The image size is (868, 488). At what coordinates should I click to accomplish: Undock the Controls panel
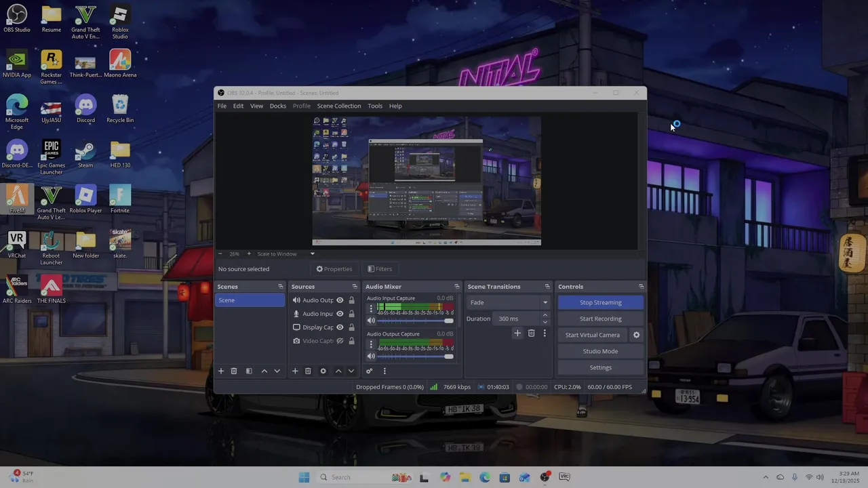point(641,287)
